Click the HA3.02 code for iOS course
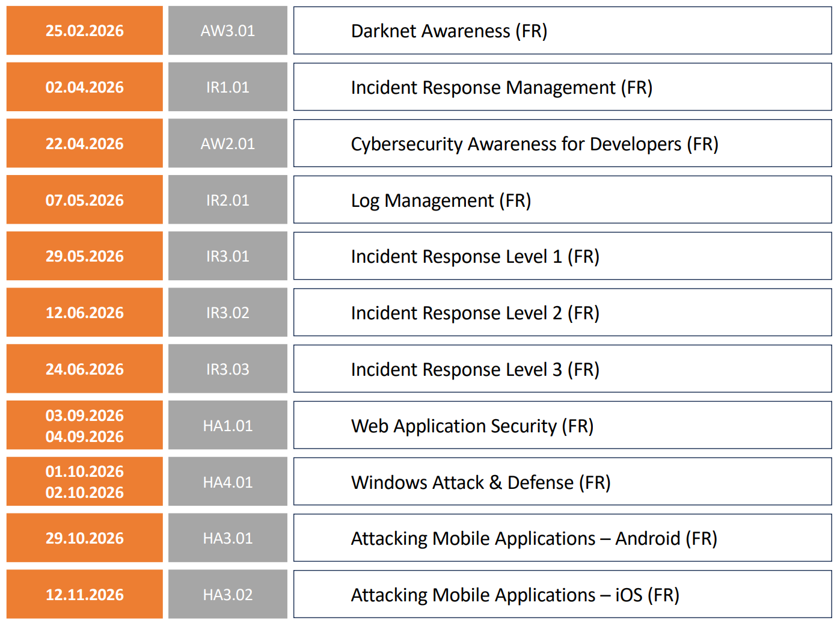Screen dimensions: 840x626 (227, 595)
